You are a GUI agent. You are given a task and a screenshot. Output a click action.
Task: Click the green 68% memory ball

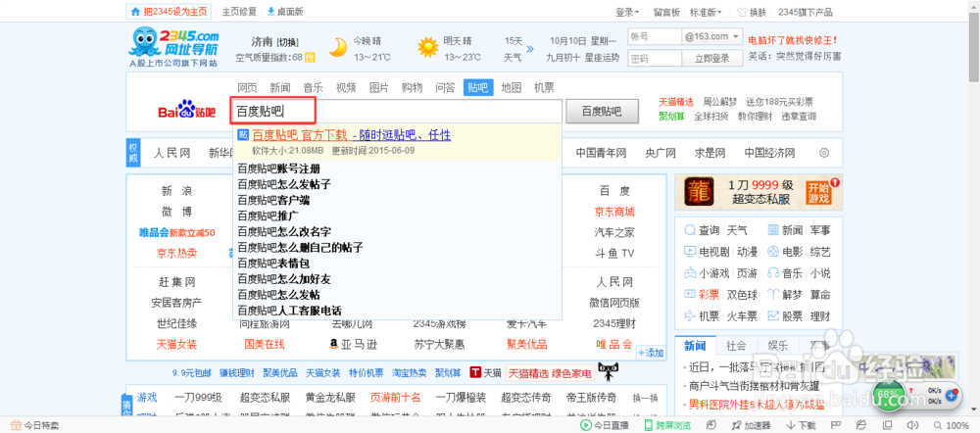click(888, 395)
